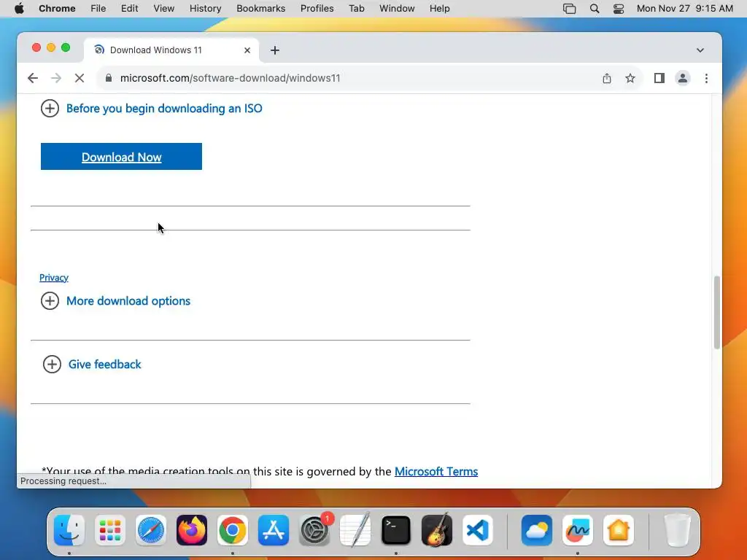747x560 pixels.
Task: Open the Microsoft Terms link
Action: tap(436, 472)
